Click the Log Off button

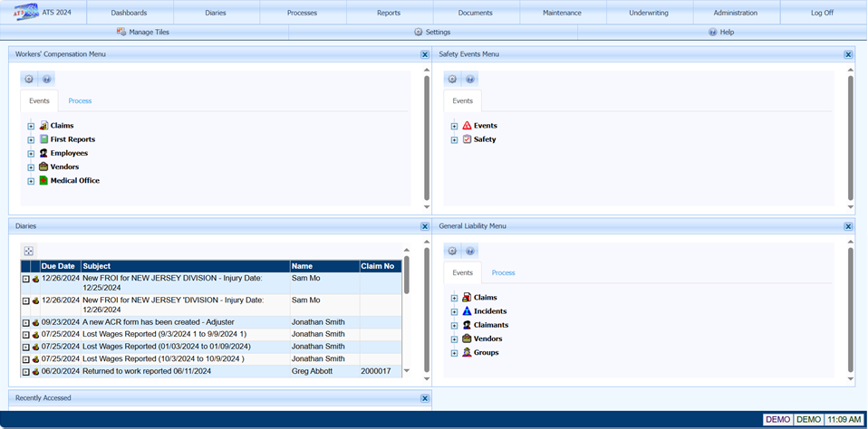(x=822, y=13)
